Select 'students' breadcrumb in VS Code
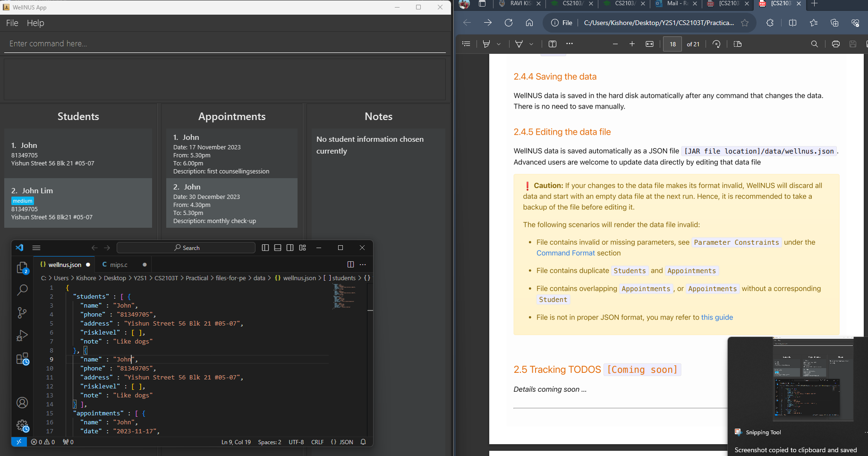 tap(344, 278)
